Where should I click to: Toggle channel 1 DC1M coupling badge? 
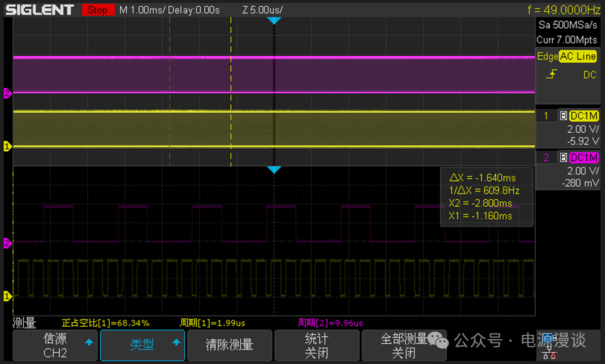tap(583, 116)
